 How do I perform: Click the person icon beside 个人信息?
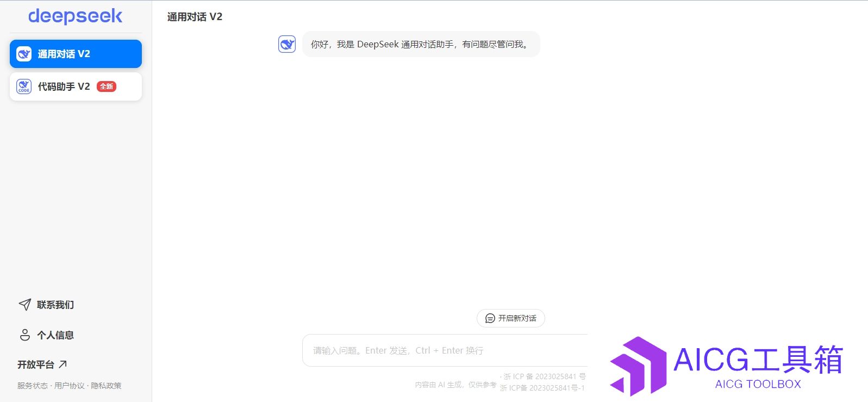click(25, 335)
